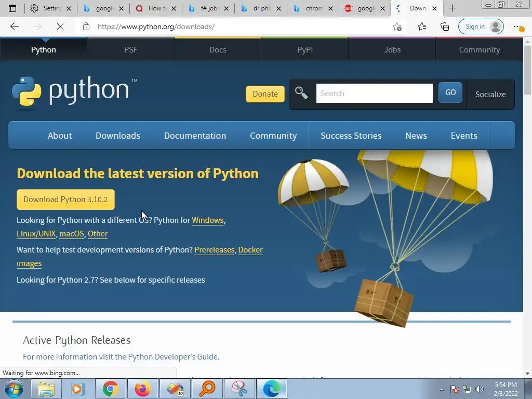Open Edge settings and more menu
532x399 pixels.
(518, 26)
